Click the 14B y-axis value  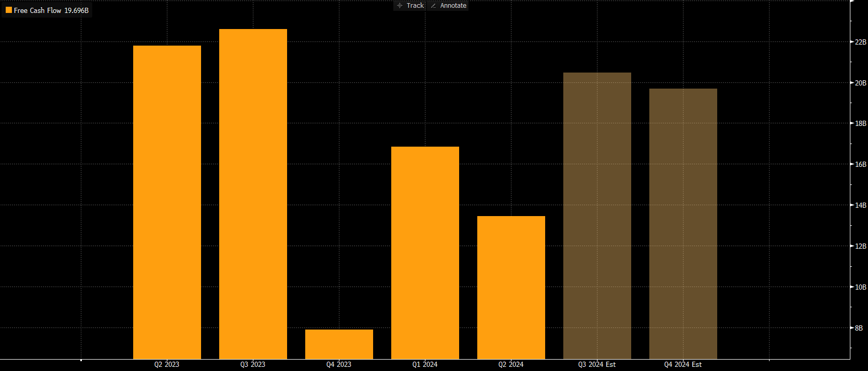point(861,205)
